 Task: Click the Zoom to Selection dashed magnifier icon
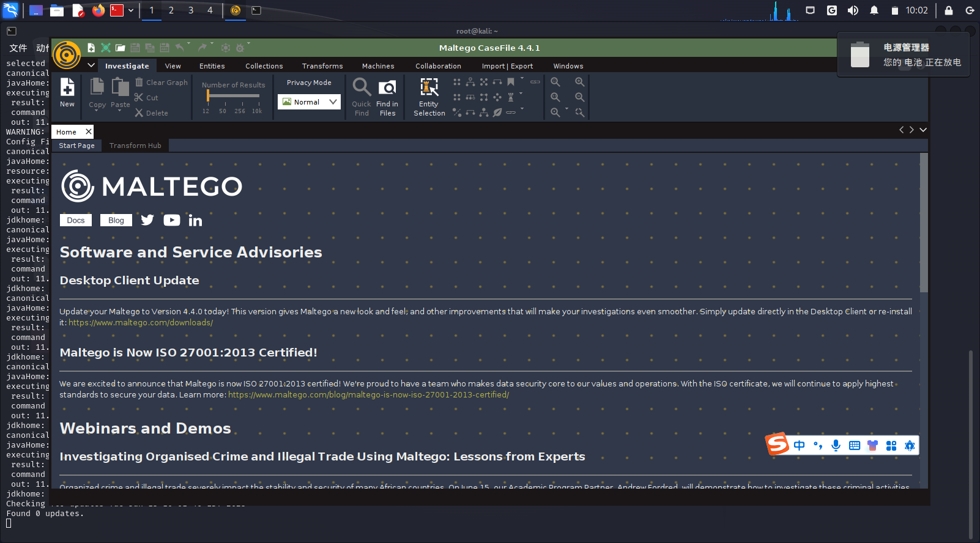pos(580,112)
